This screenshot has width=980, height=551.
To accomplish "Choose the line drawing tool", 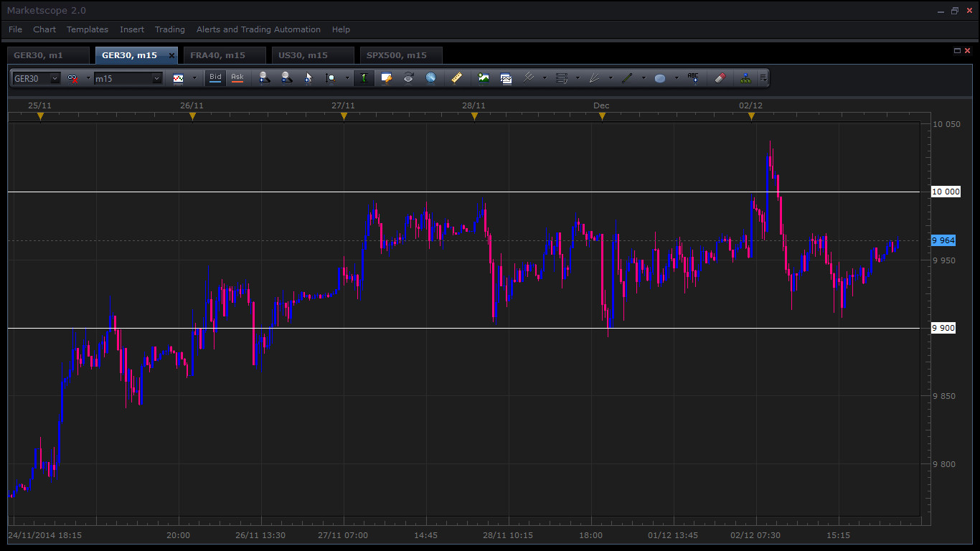I will (x=627, y=78).
